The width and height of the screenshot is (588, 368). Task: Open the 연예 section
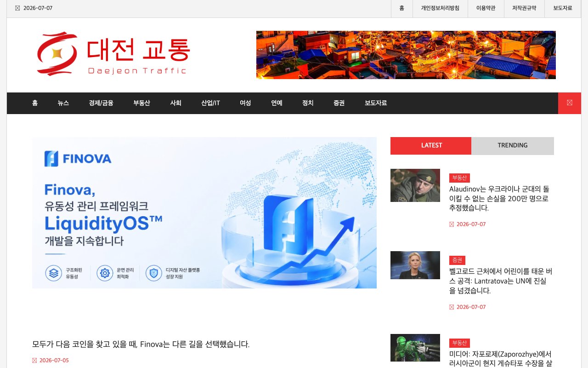pyautogui.click(x=277, y=103)
